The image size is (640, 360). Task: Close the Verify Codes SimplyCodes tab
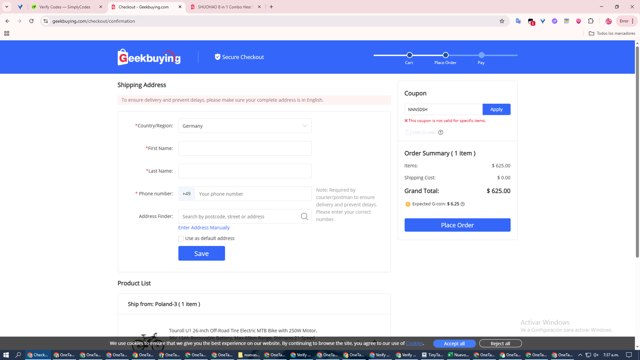click(x=101, y=7)
